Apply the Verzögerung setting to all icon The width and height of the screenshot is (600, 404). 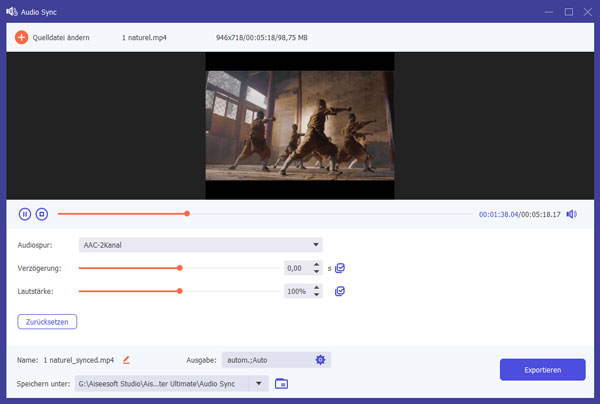[340, 268]
